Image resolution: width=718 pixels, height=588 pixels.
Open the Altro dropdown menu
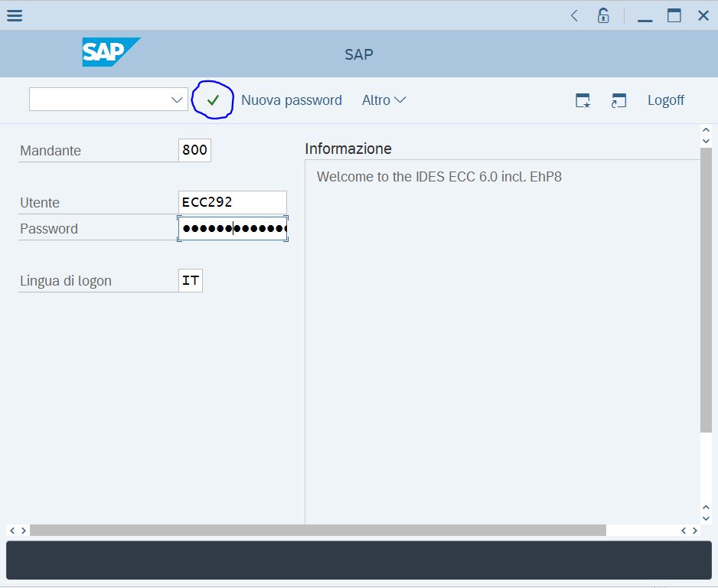[383, 100]
